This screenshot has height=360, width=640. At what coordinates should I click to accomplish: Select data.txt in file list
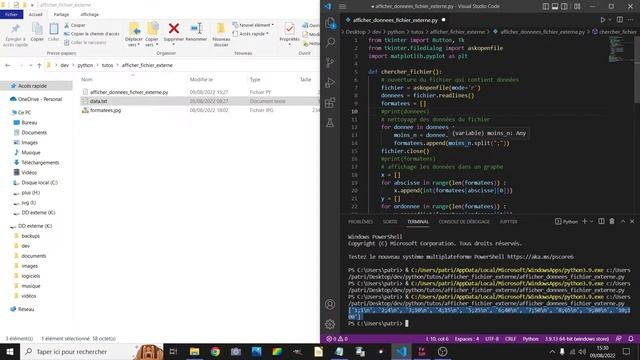coord(98,101)
